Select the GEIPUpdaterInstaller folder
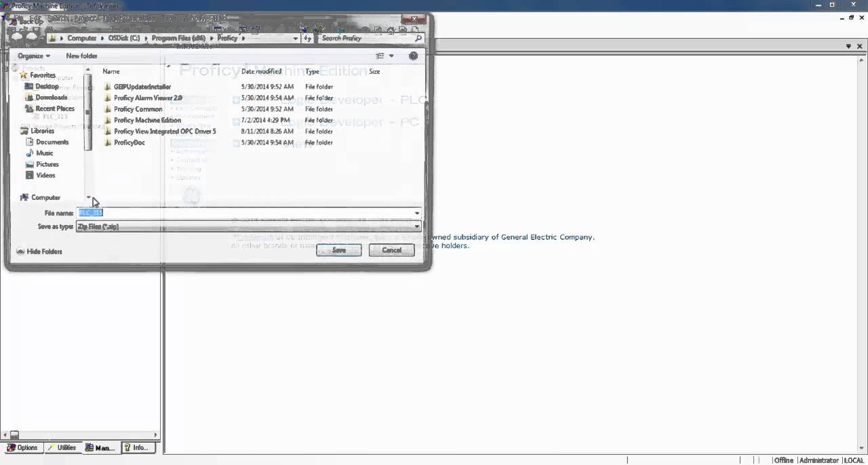Image resolution: width=868 pixels, height=465 pixels. (142, 87)
